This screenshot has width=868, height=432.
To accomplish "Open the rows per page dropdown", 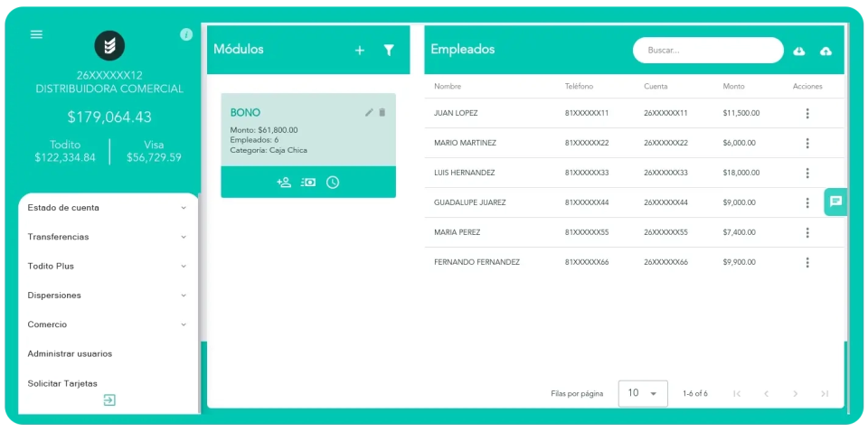I will [x=643, y=393].
